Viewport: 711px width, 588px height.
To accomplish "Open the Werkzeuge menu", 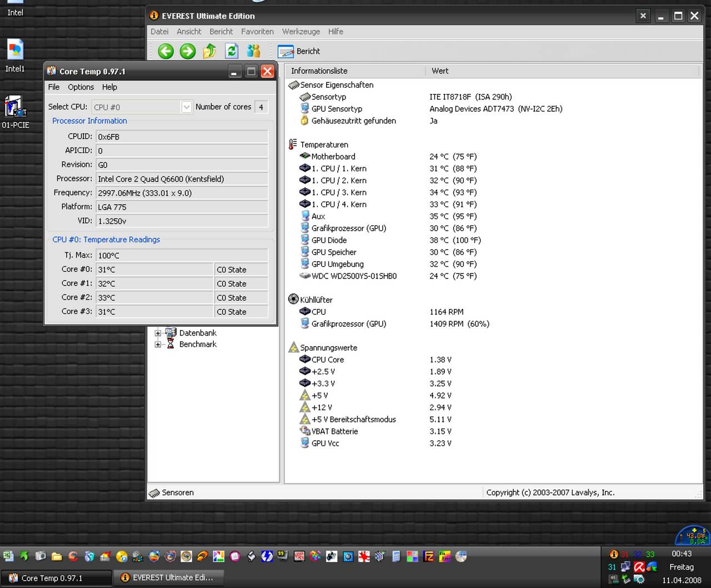I will (301, 32).
